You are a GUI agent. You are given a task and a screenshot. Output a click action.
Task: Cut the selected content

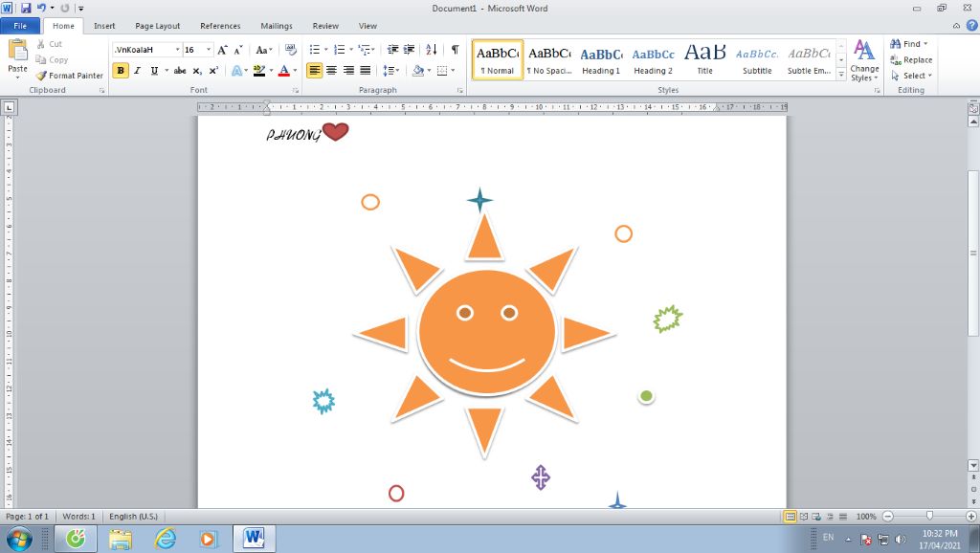pos(50,44)
